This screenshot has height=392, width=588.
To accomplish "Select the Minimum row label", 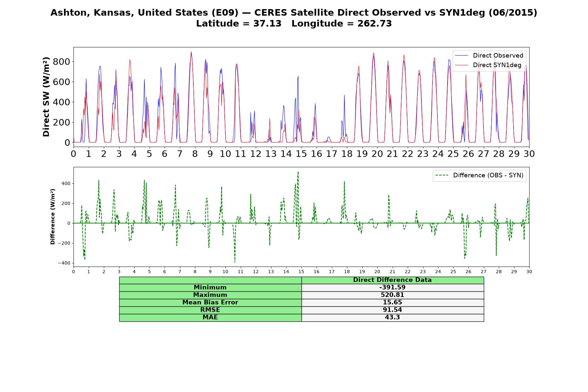I will [x=210, y=287].
